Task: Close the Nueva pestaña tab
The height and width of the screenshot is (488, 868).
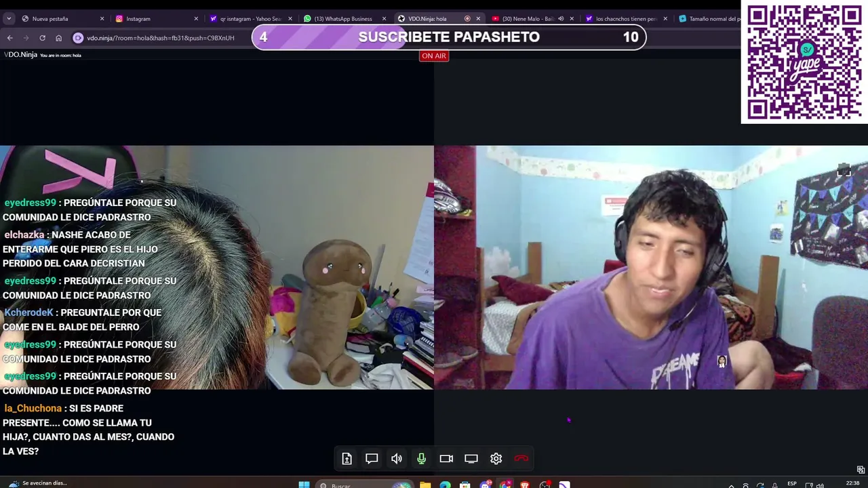Action: tap(102, 19)
